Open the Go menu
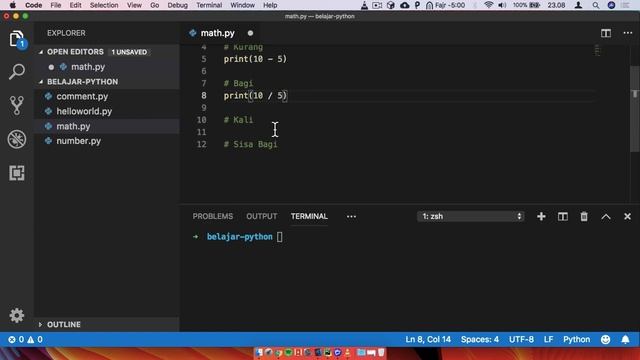This screenshot has height=360, width=640. (x=155, y=5)
